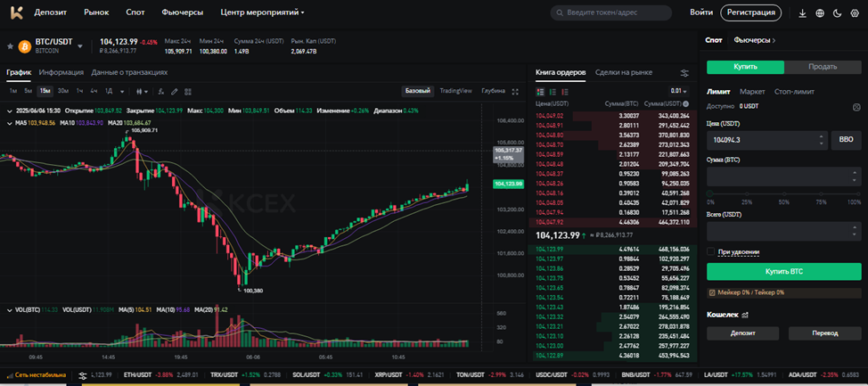Select the 1м timeframe
Screen dimensions: 868x386
point(13,92)
